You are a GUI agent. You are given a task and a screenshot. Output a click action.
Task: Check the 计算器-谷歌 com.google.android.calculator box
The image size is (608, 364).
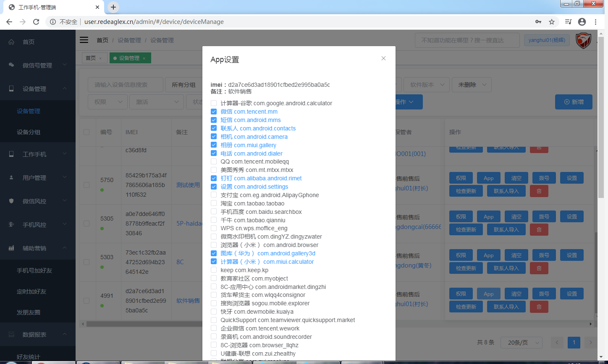(214, 103)
